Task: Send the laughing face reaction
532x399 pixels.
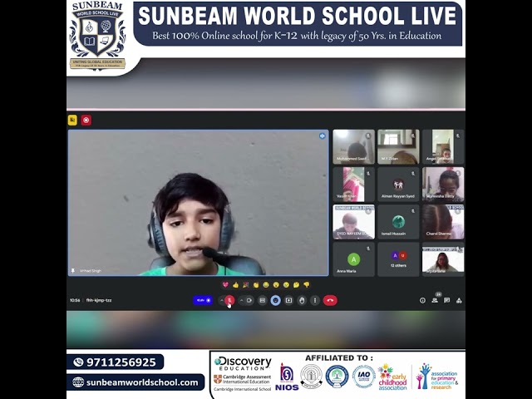Action: pos(266,285)
